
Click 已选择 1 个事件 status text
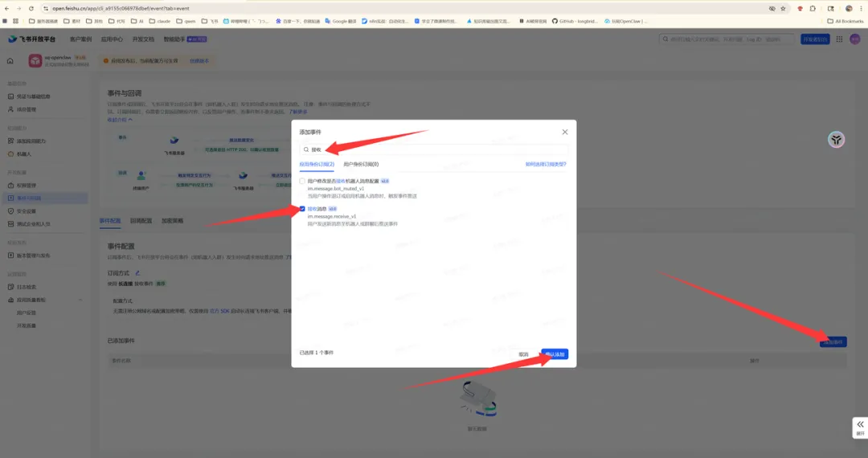(x=317, y=353)
